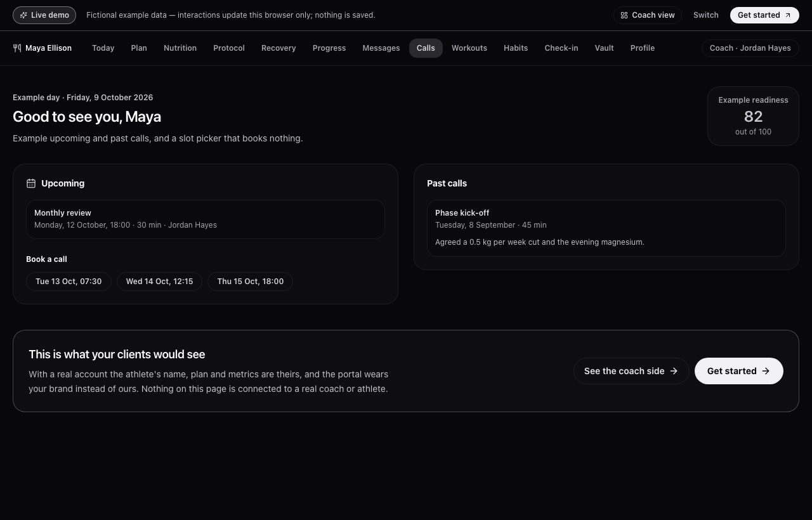Book the Thu 15 Oct, 18:00 slot

251,282
